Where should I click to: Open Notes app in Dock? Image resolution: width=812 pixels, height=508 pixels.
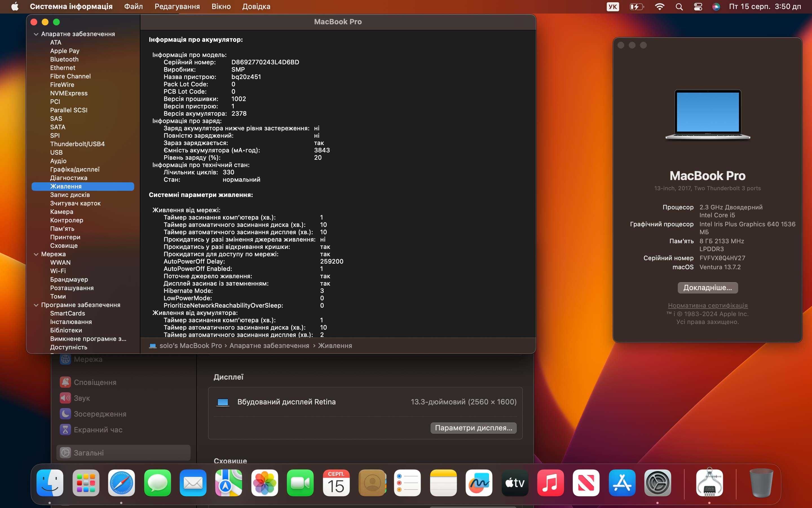pos(443,483)
